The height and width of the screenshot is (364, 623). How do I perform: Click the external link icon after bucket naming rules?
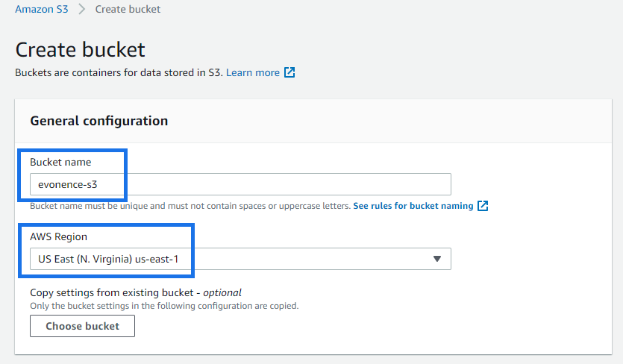coord(482,206)
